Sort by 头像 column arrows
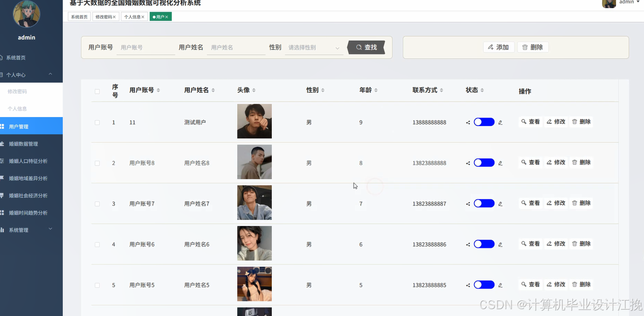Screen dimensions: 644x316 254,90
